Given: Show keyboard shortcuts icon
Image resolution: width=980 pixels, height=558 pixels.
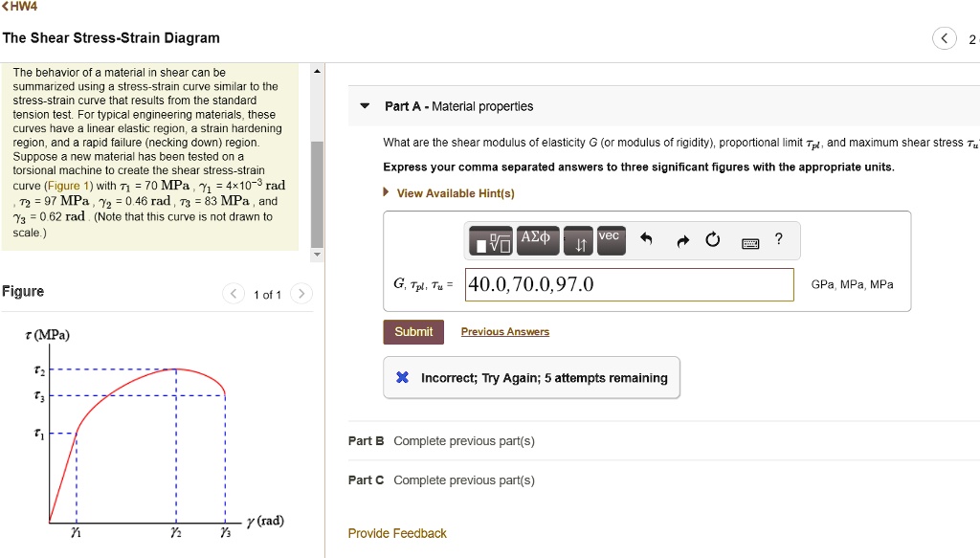Looking at the screenshot, I should tap(750, 242).
